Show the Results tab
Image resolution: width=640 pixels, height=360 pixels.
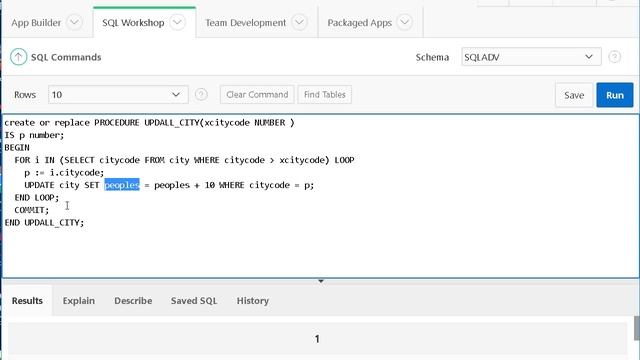[x=27, y=301]
